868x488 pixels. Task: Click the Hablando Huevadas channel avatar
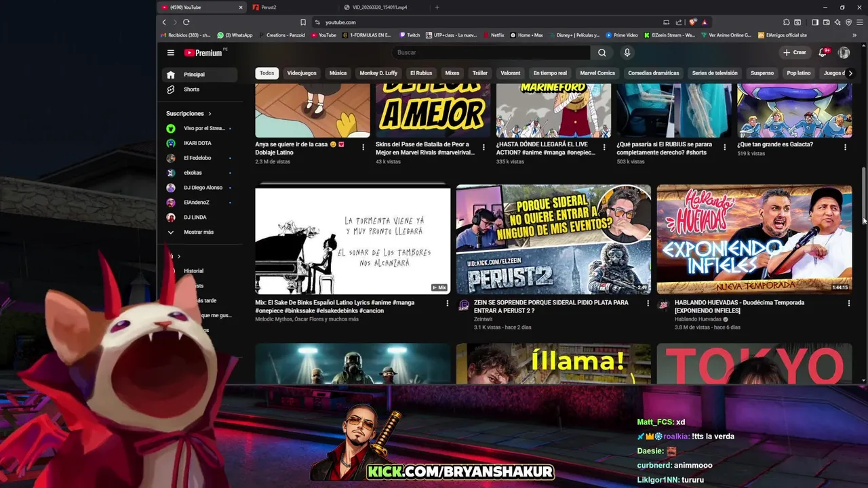(664, 306)
